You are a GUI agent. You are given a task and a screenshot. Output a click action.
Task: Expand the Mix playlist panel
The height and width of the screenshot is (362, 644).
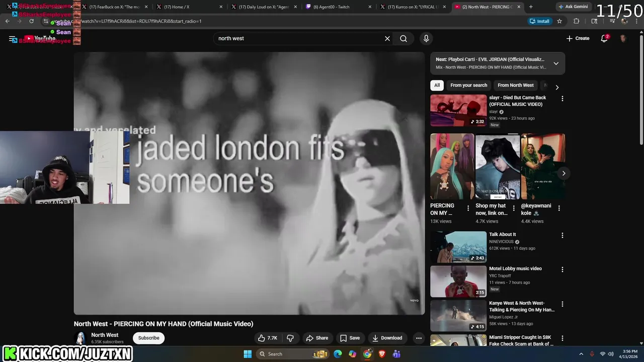coord(556,63)
